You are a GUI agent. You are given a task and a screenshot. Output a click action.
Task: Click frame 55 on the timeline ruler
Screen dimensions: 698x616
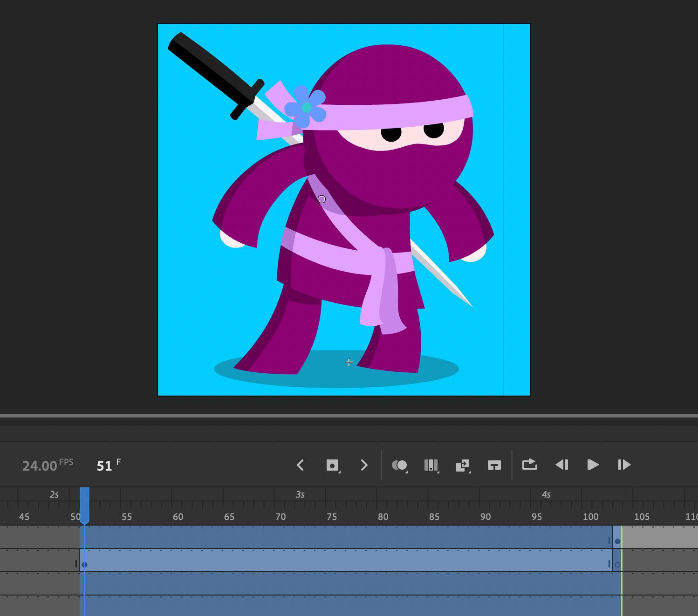pyautogui.click(x=127, y=517)
